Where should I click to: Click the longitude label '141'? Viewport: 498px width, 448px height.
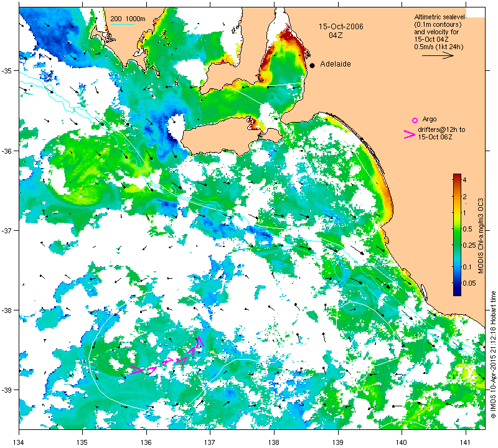pyautogui.click(x=466, y=442)
